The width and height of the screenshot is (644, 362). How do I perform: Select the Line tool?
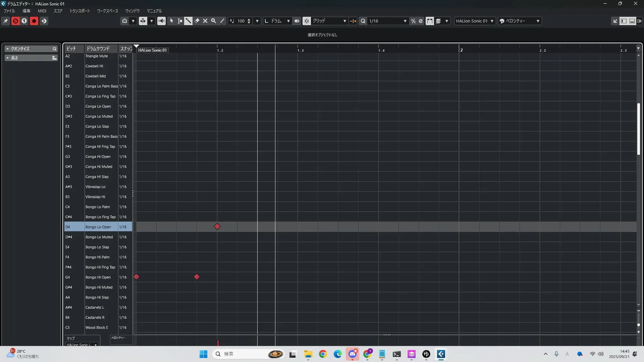[x=222, y=21]
